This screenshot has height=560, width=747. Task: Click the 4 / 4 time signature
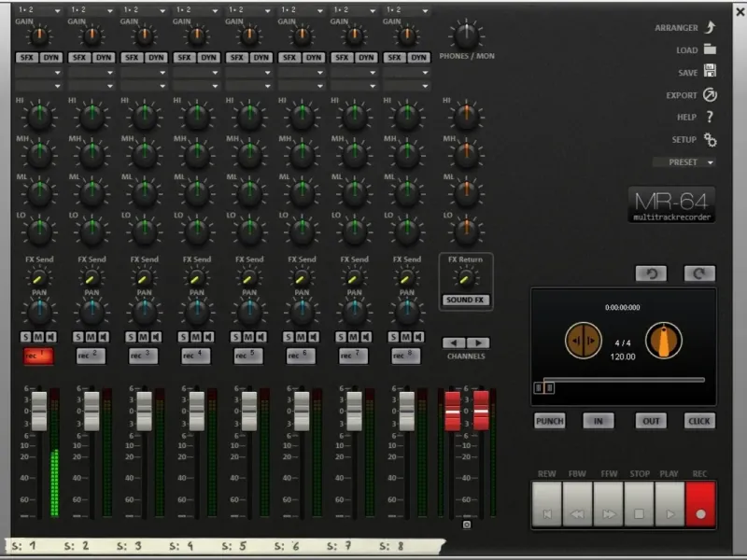[623, 343]
